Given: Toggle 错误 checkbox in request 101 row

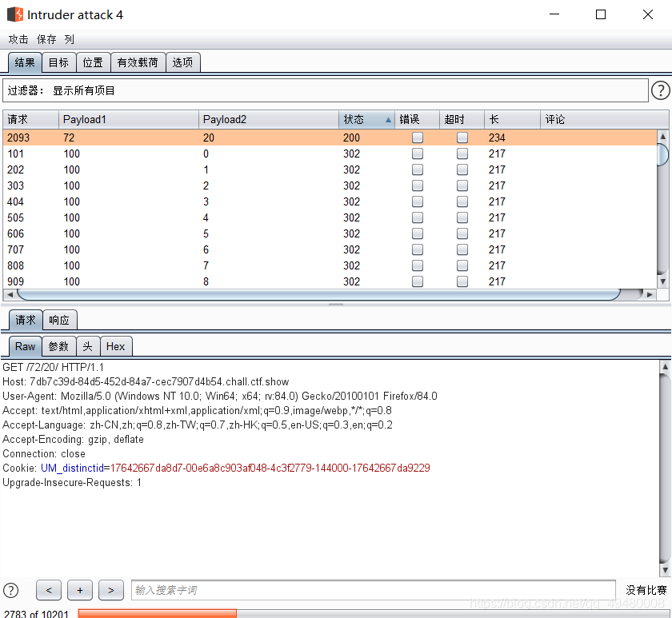Looking at the screenshot, I should [418, 154].
